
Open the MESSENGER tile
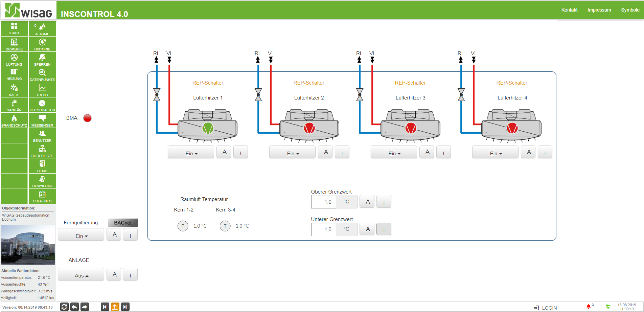pos(42,120)
